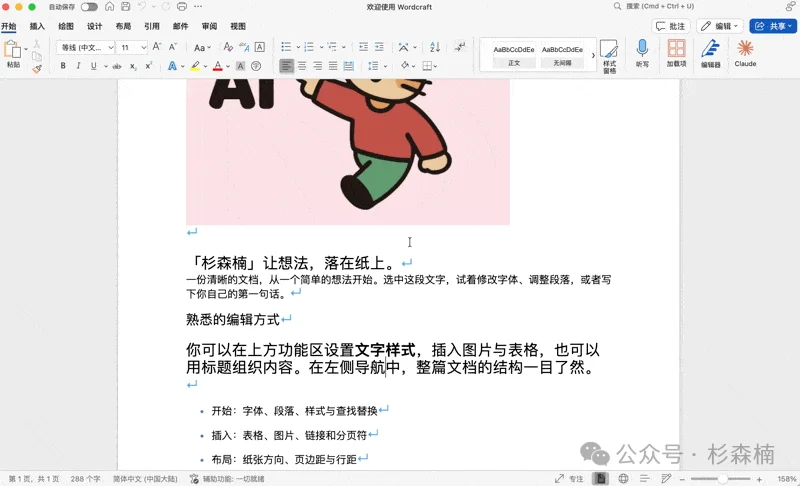Switch to the 布局 ribbon tab

[123, 26]
